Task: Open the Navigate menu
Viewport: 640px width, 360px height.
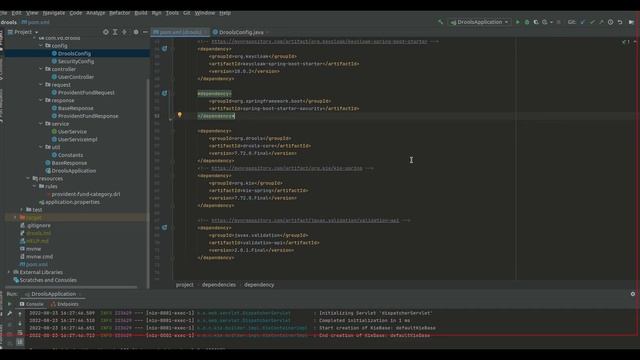Action: tap(54, 13)
